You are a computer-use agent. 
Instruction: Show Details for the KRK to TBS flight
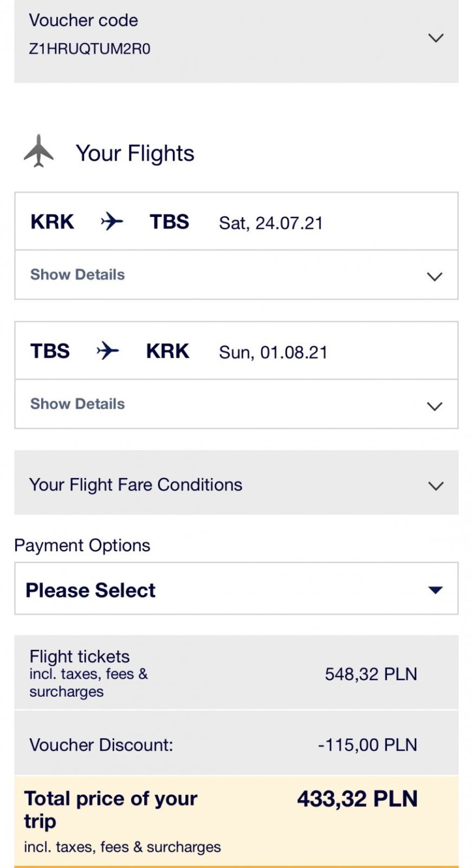78,274
